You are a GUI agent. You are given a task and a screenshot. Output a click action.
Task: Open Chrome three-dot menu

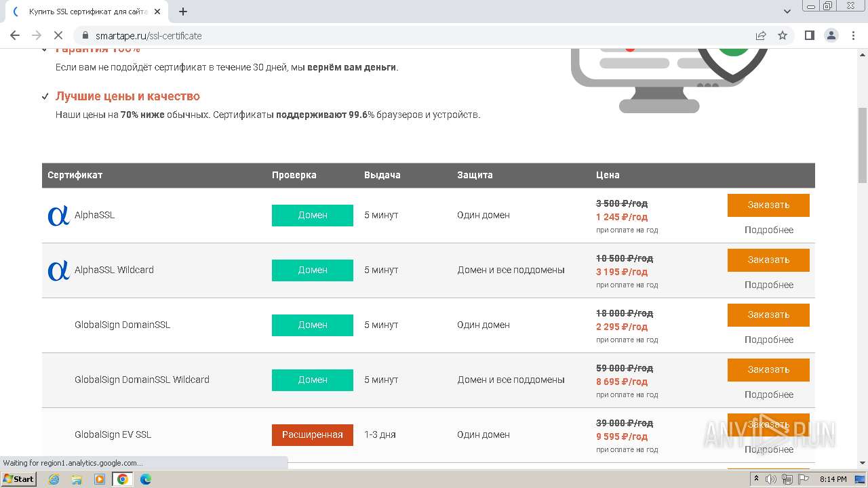click(x=854, y=35)
